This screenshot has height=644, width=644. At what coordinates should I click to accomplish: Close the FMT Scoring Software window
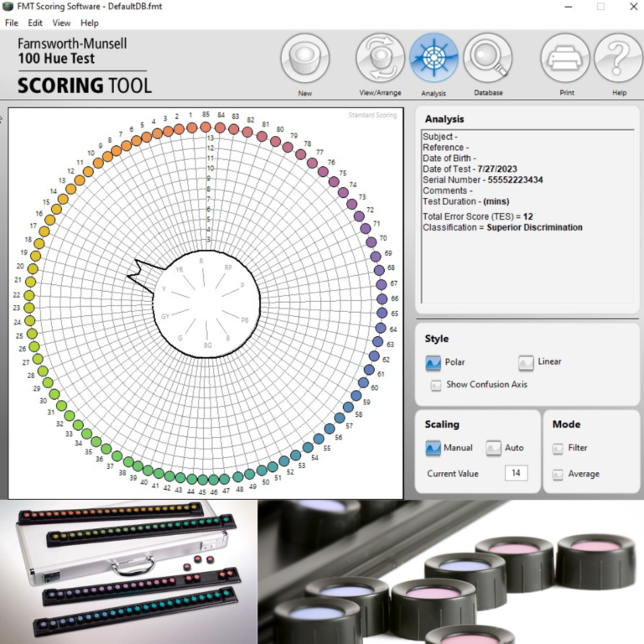(x=633, y=7)
